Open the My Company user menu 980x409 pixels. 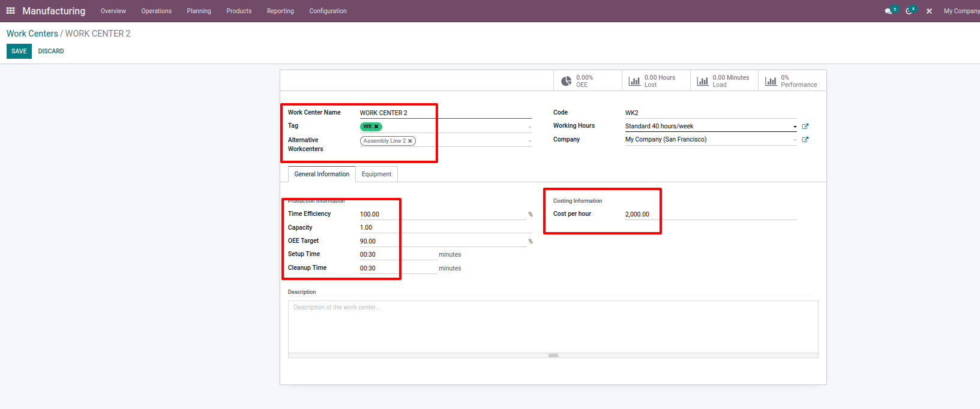coord(961,11)
